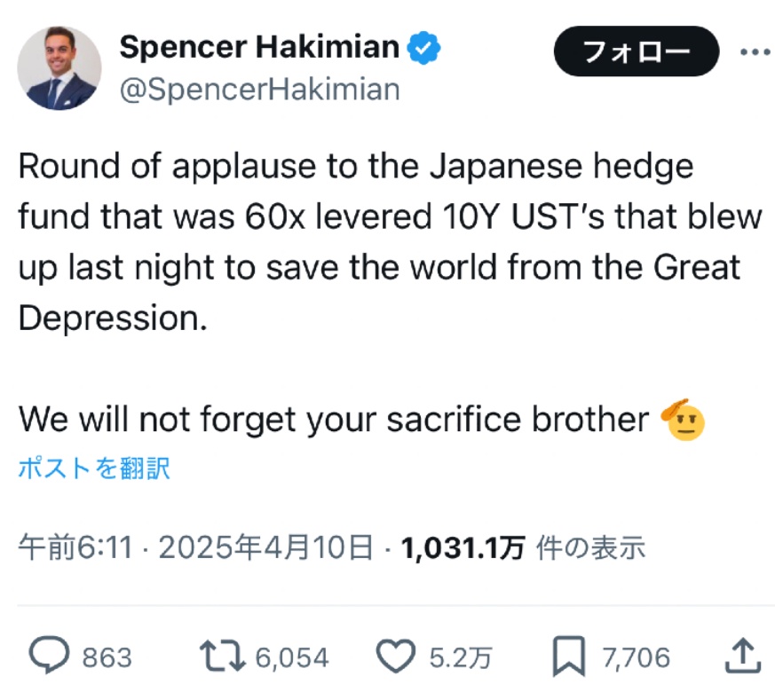The image size is (775, 700).
Task: Follow Spencer Hakimian with フォロー button
Action: [x=637, y=51]
